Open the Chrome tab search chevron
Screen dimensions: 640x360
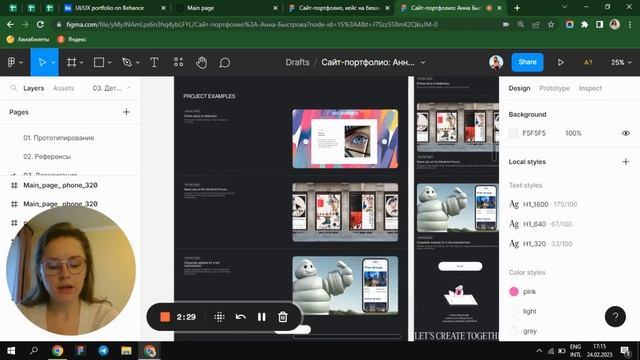coord(564,7)
